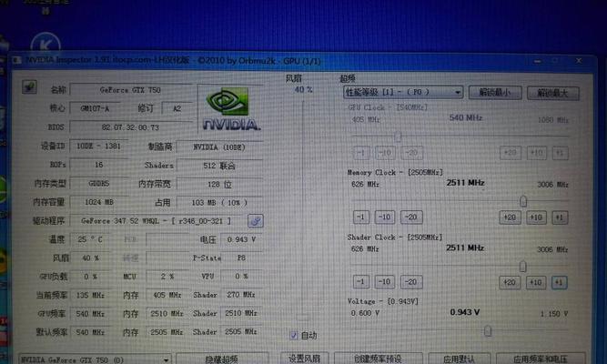
Task: Click the NVIDIA (10DE) vendor field
Action: 219,147
